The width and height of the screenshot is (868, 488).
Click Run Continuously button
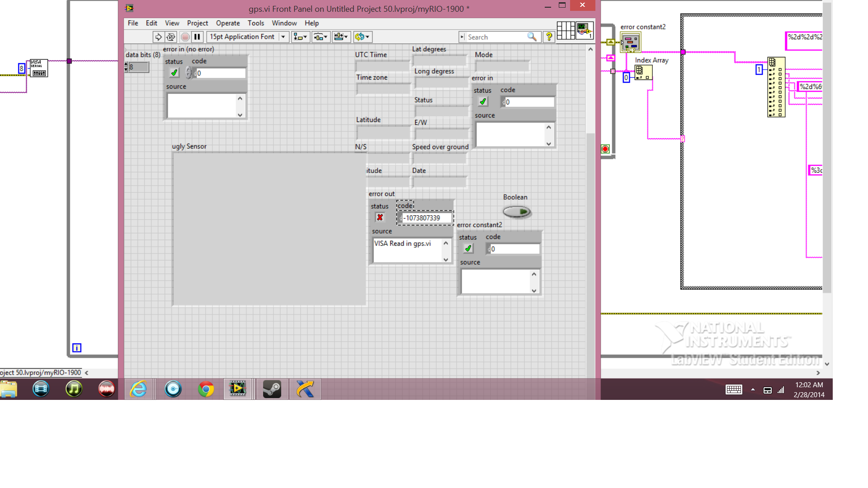point(171,37)
